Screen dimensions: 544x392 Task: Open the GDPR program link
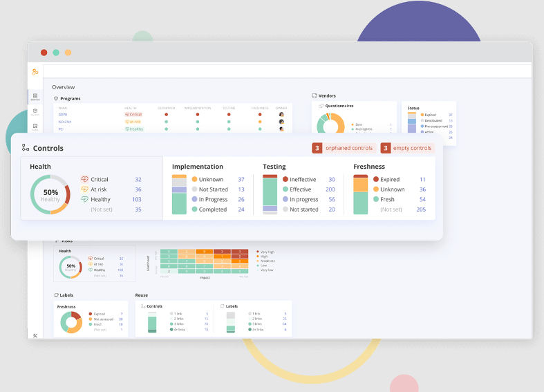(x=63, y=115)
